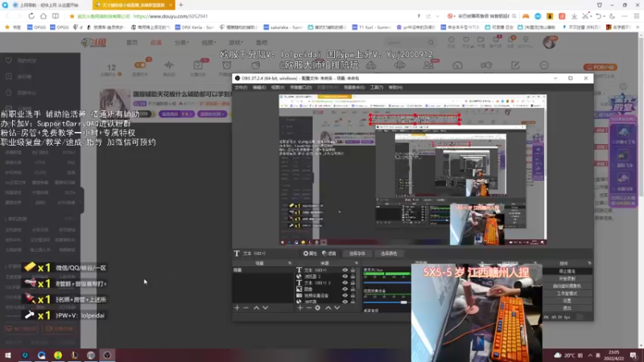Open the browser hamburger menu icon
This screenshot has width=644, height=362.
(x=636, y=16)
